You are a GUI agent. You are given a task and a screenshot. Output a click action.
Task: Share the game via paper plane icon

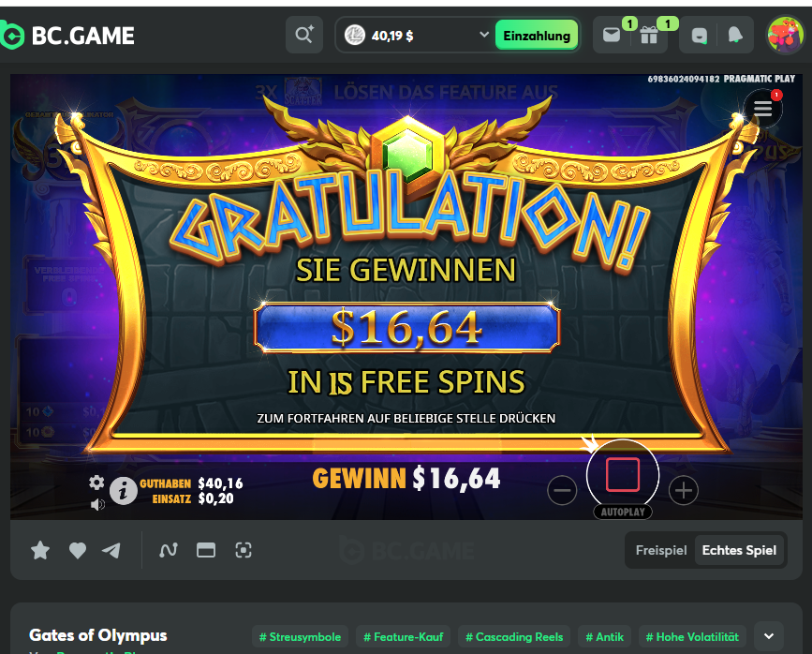(111, 550)
